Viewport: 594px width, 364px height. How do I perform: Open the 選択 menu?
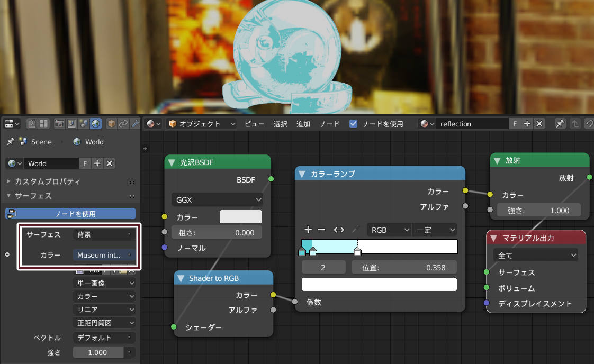(281, 124)
